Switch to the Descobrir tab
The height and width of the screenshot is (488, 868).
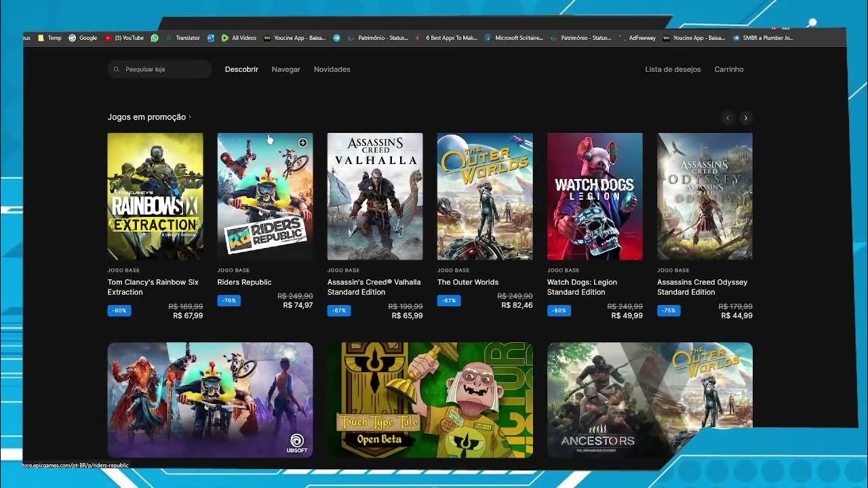click(x=241, y=69)
